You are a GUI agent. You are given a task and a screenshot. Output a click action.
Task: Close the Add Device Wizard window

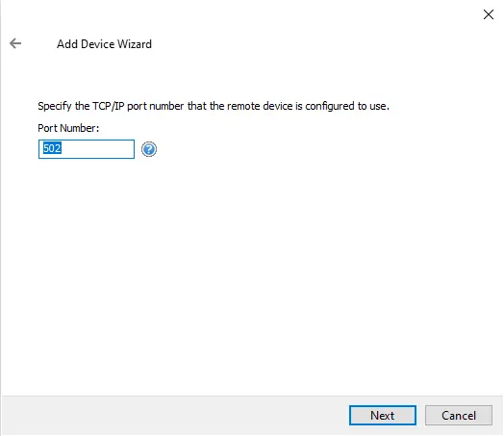tap(489, 14)
